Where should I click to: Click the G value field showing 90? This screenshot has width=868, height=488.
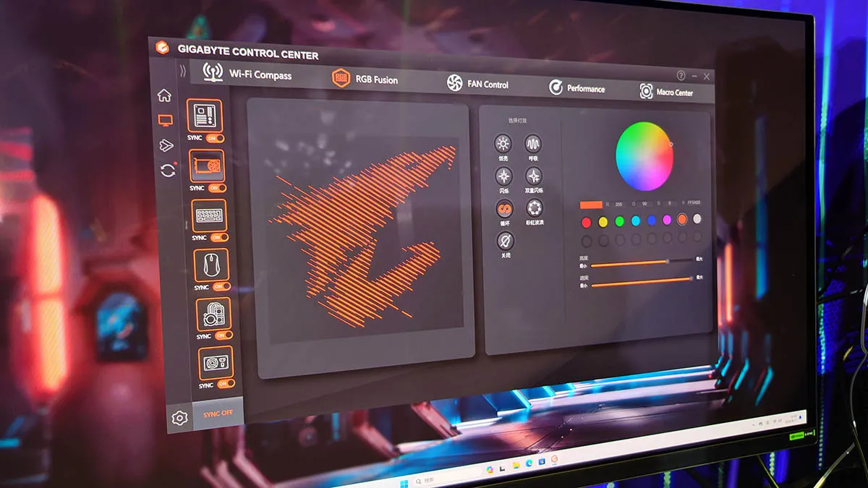pos(644,204)
